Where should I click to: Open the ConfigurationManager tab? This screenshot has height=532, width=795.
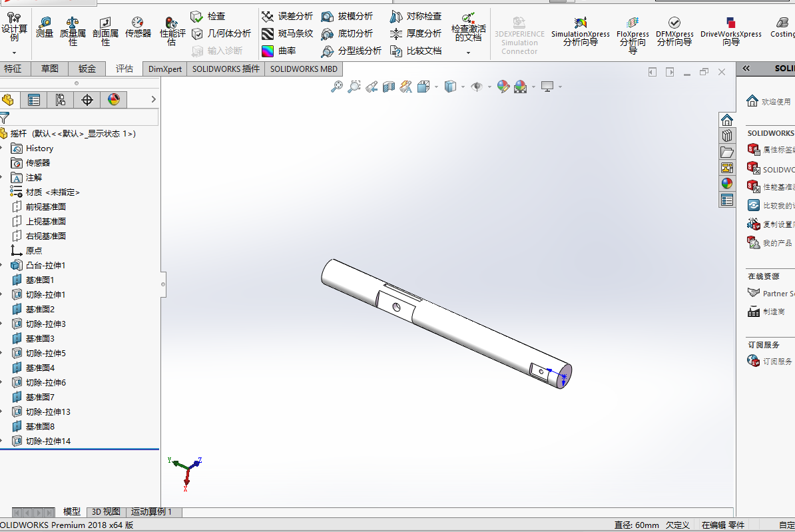point(61,99)
